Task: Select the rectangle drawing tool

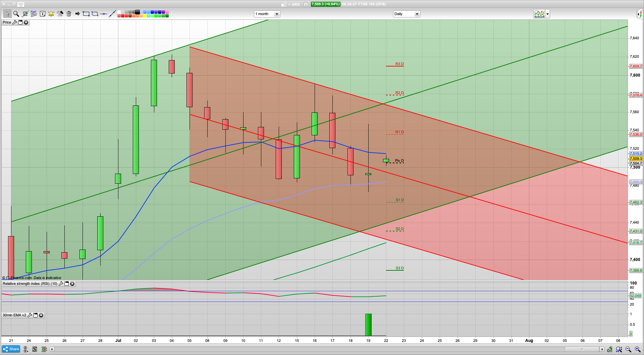Action: (x=86, y=14)
